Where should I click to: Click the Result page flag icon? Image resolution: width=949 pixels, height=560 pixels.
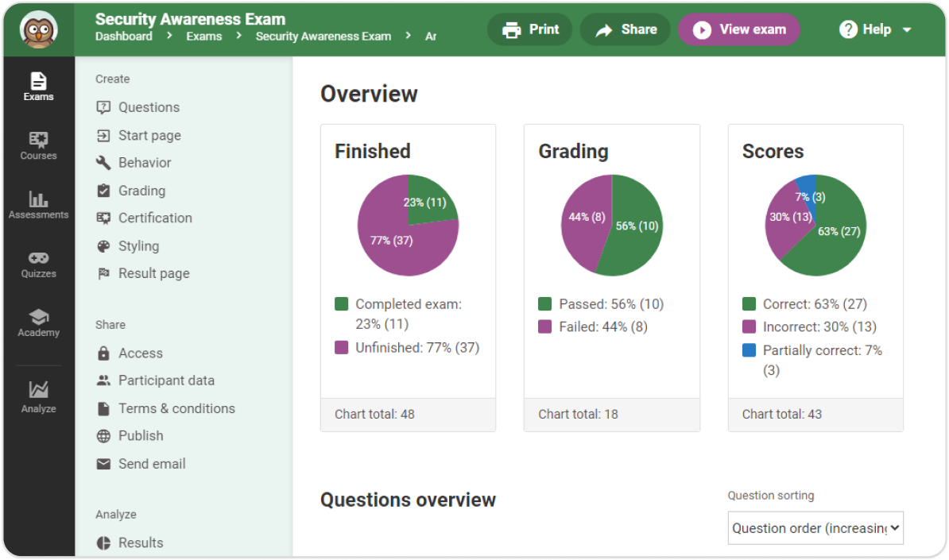coord(103,273)
